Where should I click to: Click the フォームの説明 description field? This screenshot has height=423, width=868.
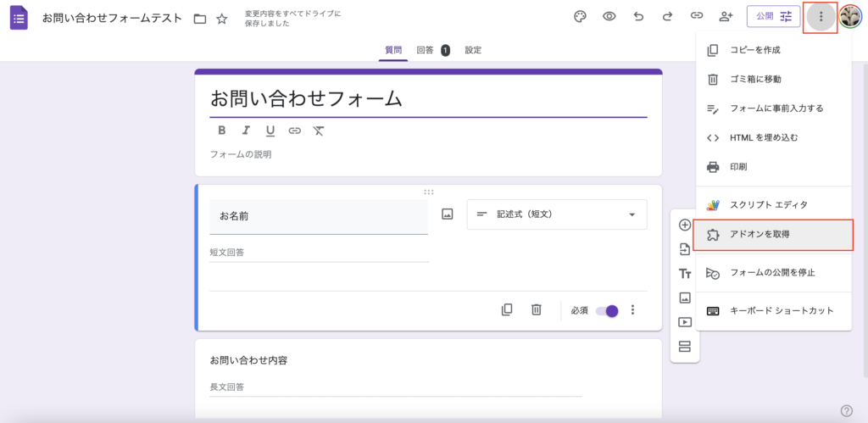tap(428, 154)
